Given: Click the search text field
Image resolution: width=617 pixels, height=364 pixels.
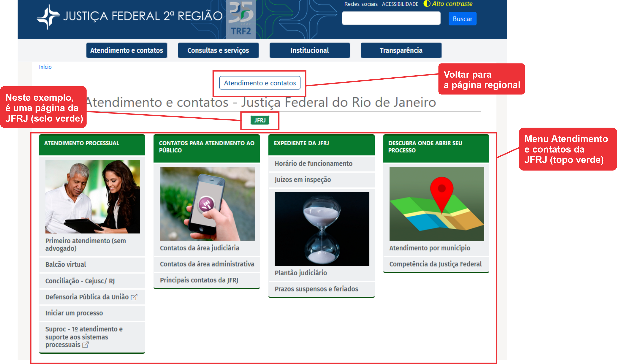Looking at the screenshot, I should coord(391,19).
